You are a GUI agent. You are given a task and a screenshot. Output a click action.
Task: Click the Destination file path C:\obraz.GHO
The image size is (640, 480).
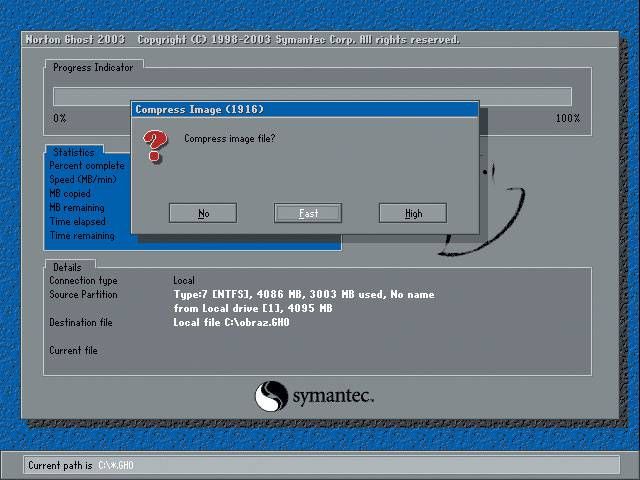pos(231,323)
